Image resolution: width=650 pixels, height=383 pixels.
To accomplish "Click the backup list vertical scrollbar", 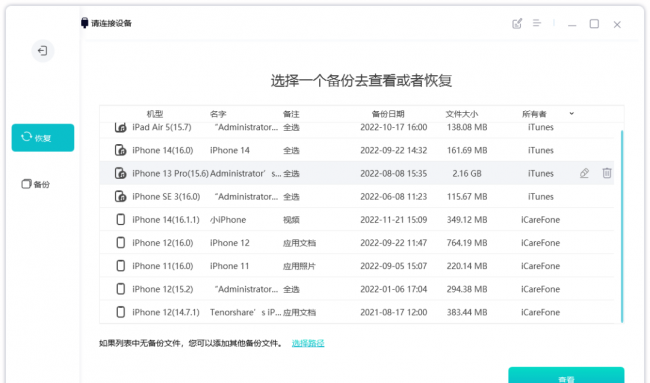I will (x=622, y=226).
